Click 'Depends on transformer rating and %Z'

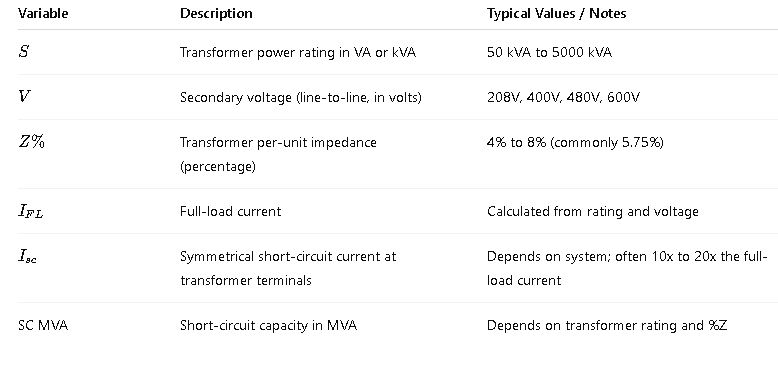(607, 326)
